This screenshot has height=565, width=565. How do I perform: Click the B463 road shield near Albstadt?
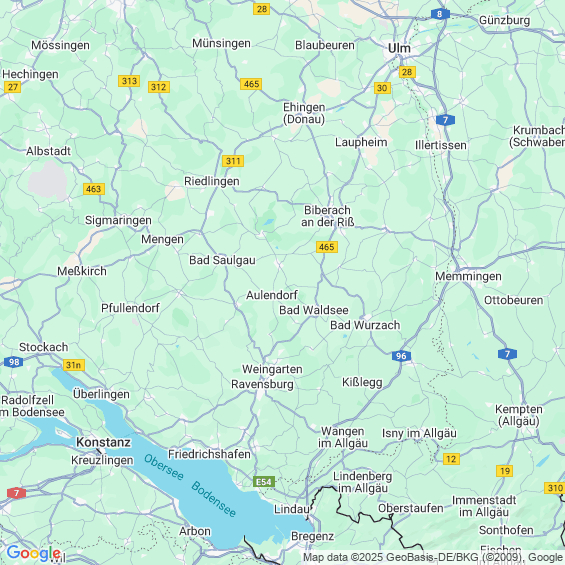pos(94,189)
